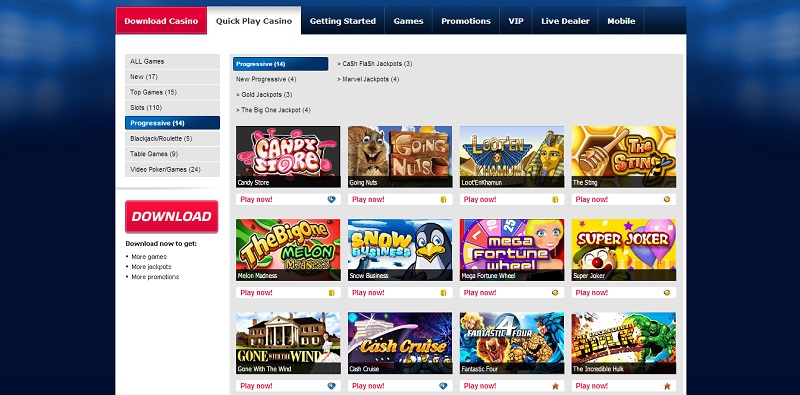Open the Candy Store game thumbnail
The image size is (800, 395).
click(288, 157)
